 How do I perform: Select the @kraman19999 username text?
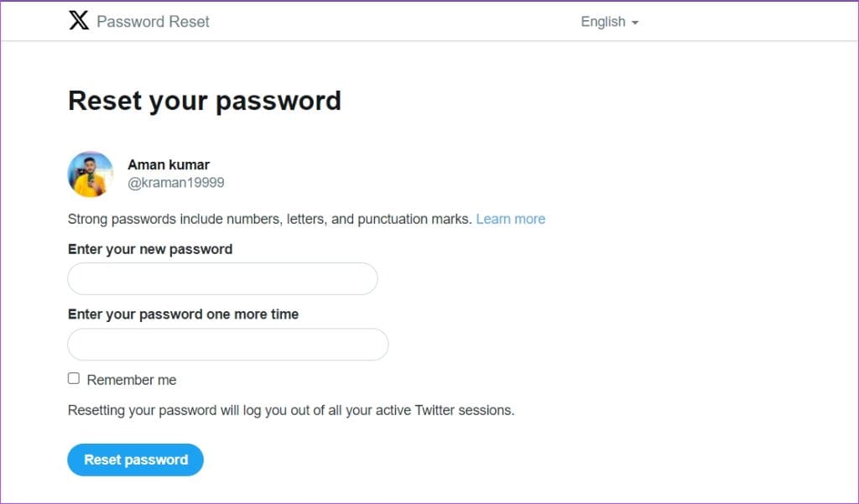175,182
